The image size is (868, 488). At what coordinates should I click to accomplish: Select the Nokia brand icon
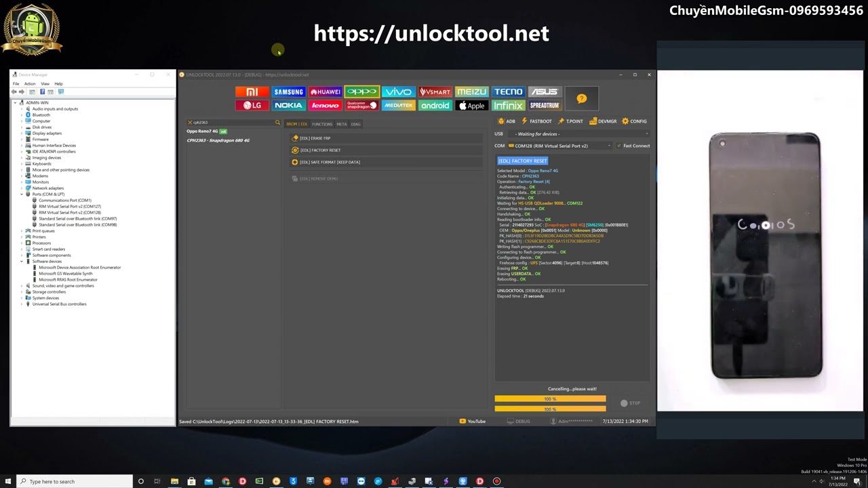point(289,105)
